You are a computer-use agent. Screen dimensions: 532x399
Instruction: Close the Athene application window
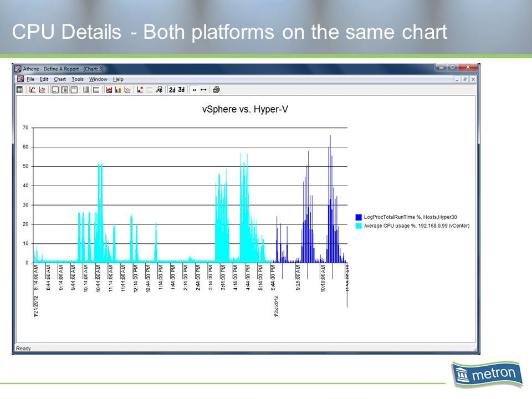point(468,67)
